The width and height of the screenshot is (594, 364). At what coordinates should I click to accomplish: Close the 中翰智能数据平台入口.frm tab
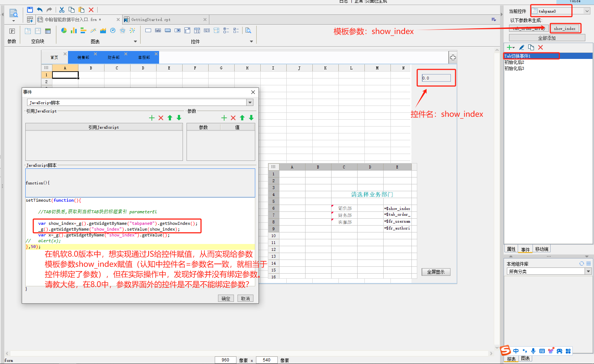pos(118,20)
